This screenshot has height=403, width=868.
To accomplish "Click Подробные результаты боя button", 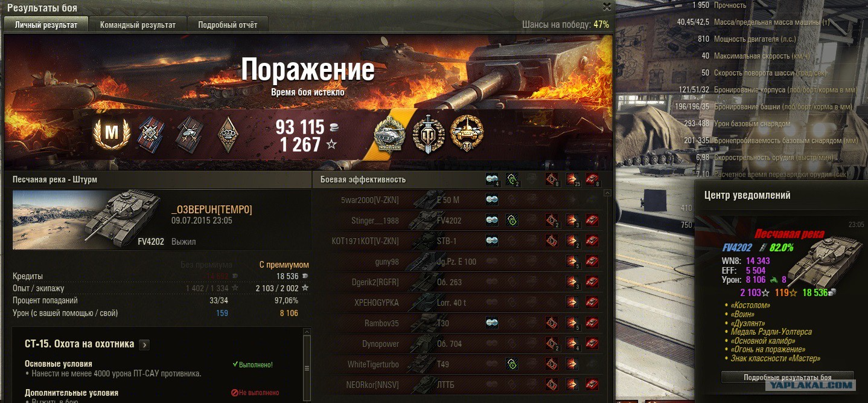I will pos(787,377).
